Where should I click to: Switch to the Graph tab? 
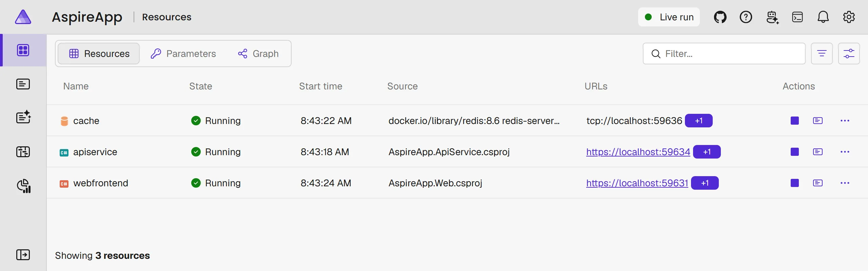tap(258, 54)
